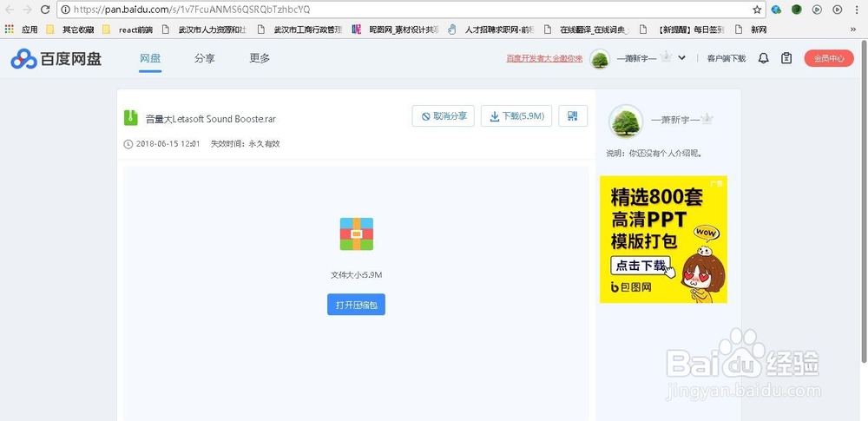Click the 打开压缩包 blue button
868x421 pixels.
pos(356,305)
